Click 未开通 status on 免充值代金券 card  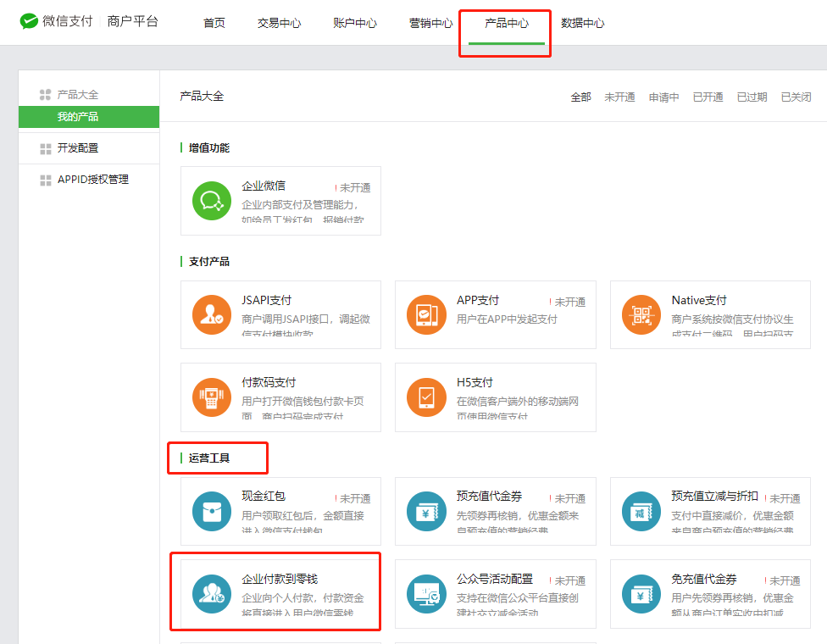pos(785,580)
